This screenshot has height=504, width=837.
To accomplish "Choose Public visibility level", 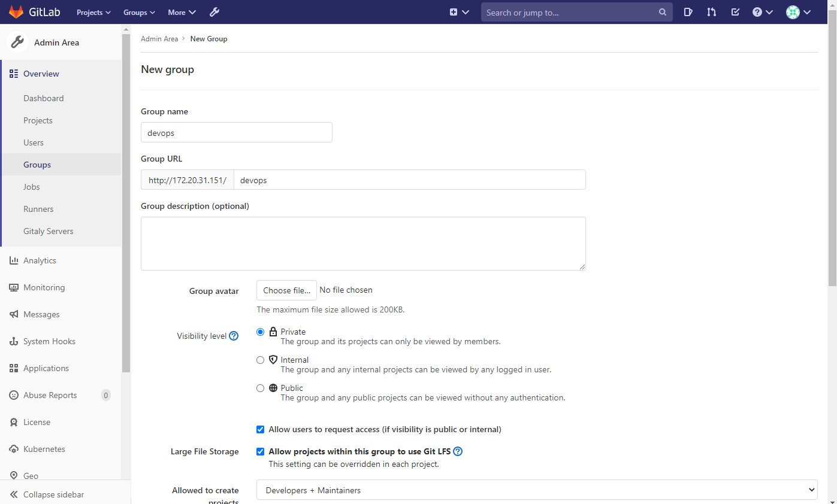I will click(260, 388).
